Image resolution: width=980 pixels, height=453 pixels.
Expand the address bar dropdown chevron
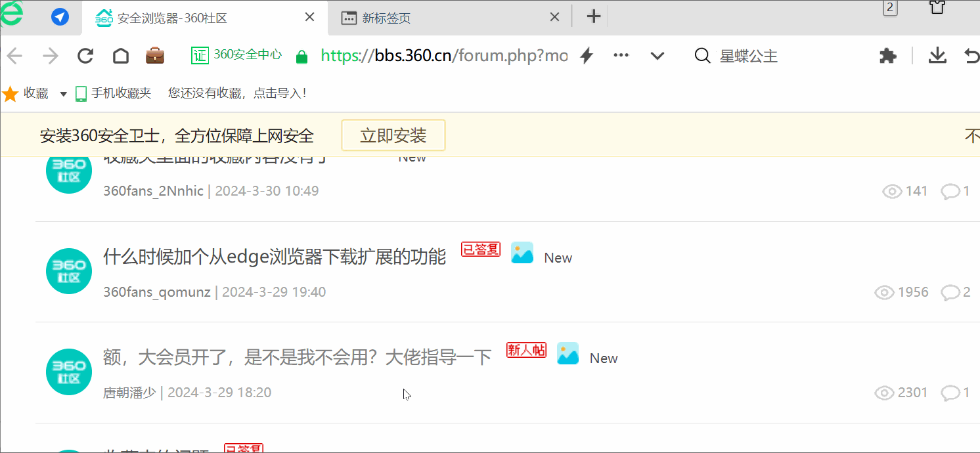pyautogui.click(x=657, y=56)
